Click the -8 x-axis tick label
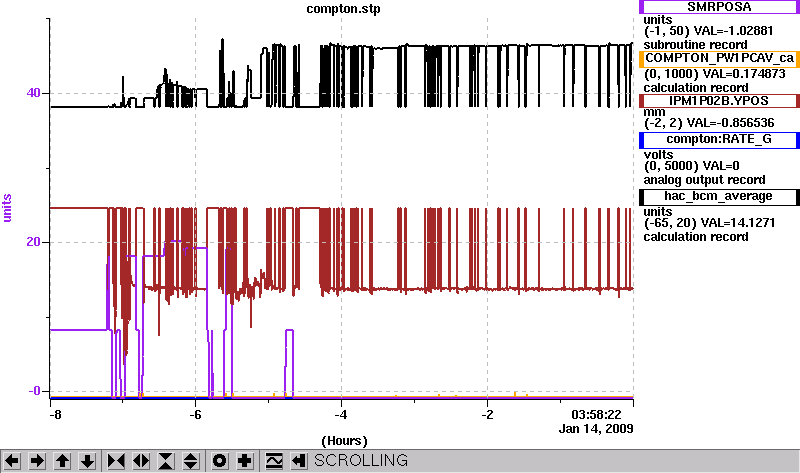The image size is (800, 473). (x=55, y=414)
